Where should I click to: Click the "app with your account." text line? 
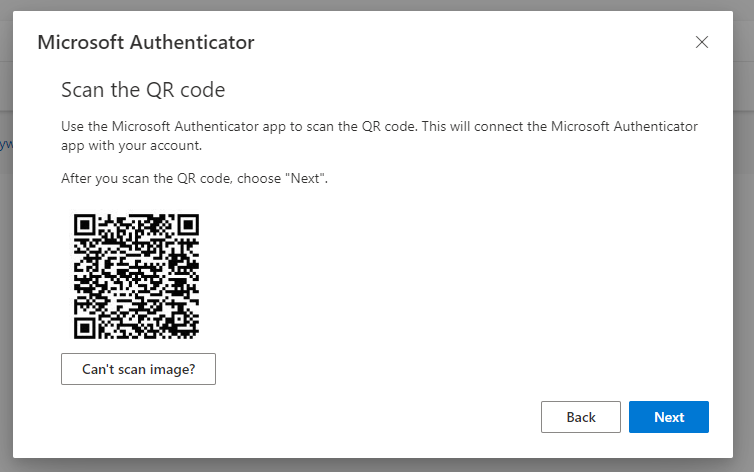click(x=131, y=146)
